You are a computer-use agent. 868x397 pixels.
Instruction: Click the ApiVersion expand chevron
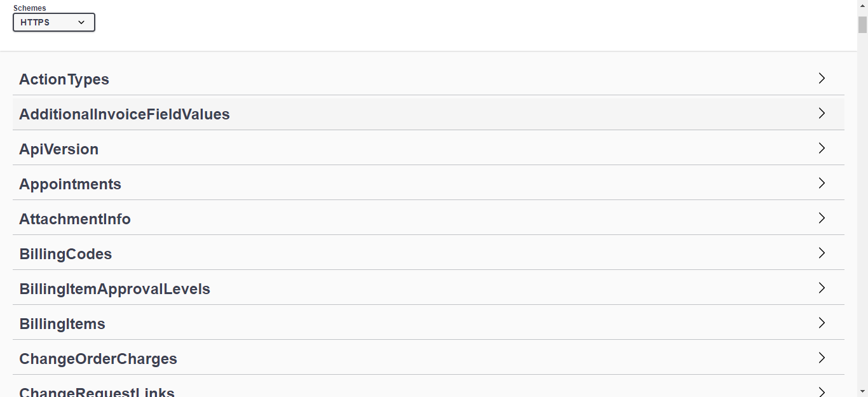click(x=822, y=149)
